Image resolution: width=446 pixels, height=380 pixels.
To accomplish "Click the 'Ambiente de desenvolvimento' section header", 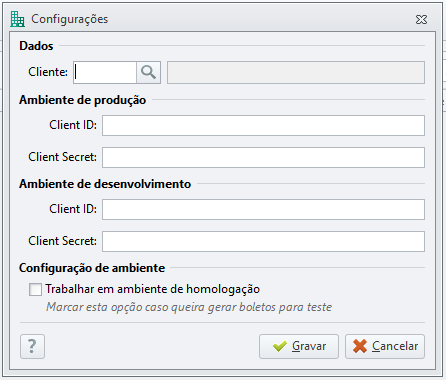I will click(105, 184).
